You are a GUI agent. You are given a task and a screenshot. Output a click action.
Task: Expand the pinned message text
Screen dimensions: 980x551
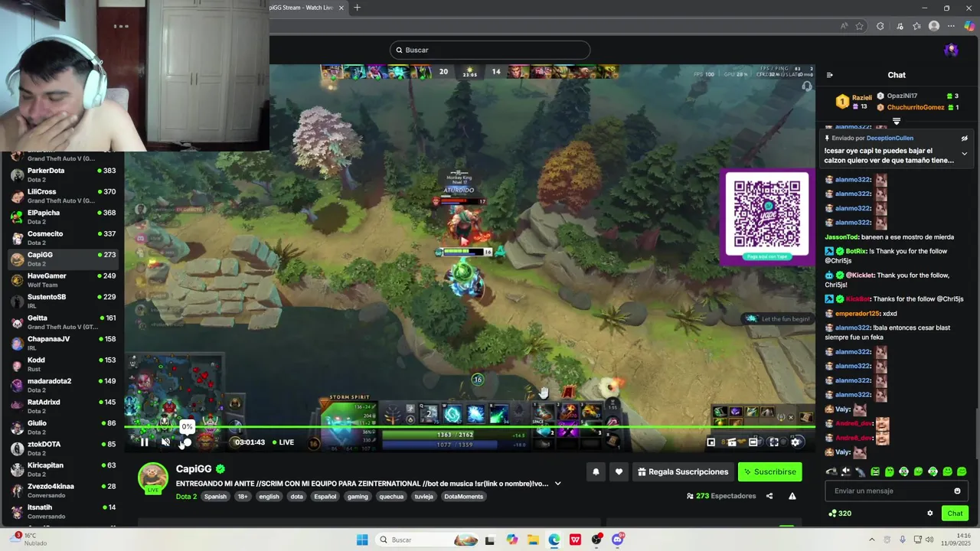[x=965, y=154]
